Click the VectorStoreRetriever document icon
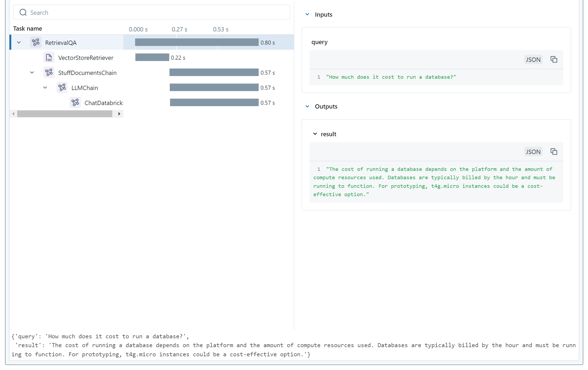This screenshot has height=370, width=588. (49, 57)
